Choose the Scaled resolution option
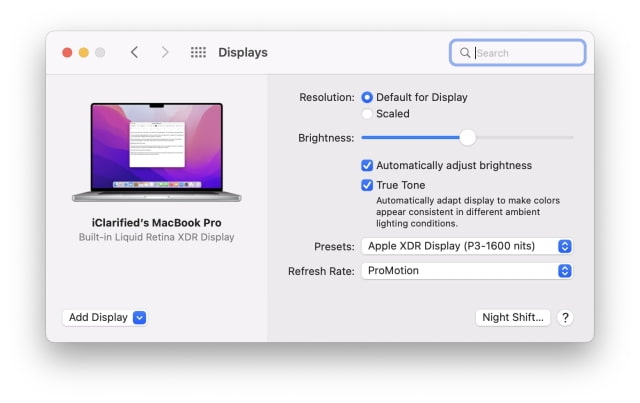 pyautogui.click(x=367, y=114)
